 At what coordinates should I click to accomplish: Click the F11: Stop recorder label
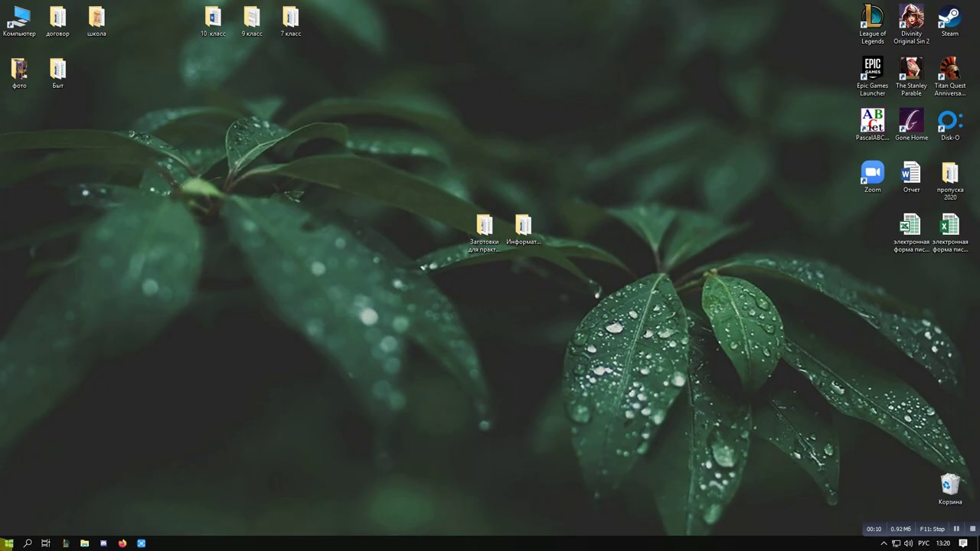pyautogui.click(x=932, y=529)
